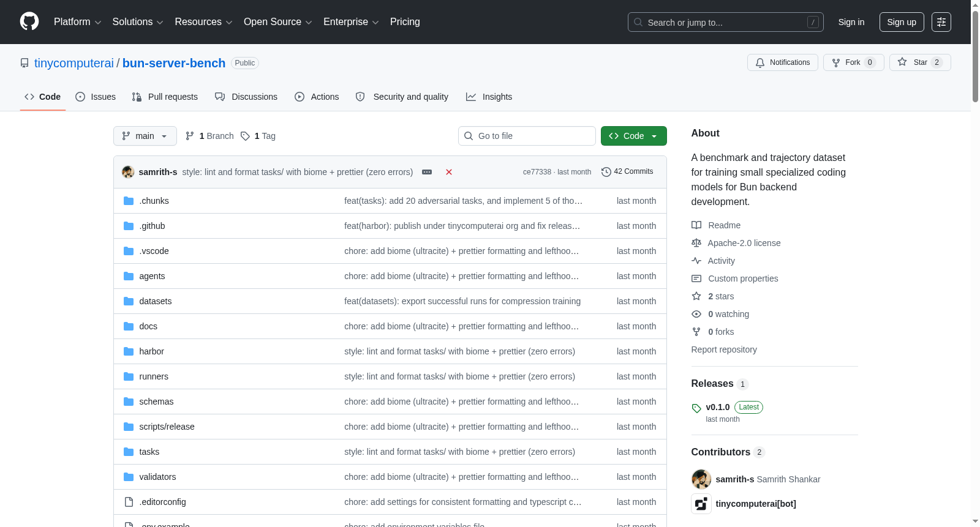This screenshot has width=980, height=527.
Task: Click the v0.1.0 release tag icon
Action: (696, 408)
